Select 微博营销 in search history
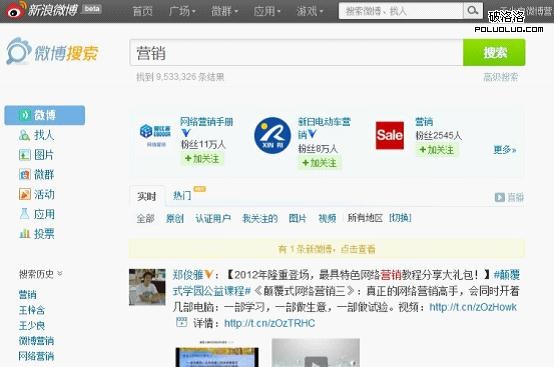554x367 pixels. click(x=36, y=341)
